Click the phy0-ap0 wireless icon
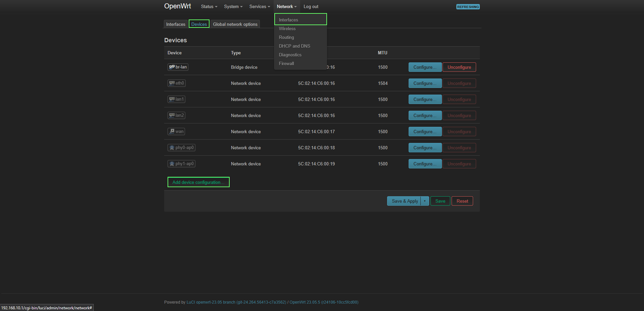Viewport: 644px width, 311px height. [x=172, y=148]
